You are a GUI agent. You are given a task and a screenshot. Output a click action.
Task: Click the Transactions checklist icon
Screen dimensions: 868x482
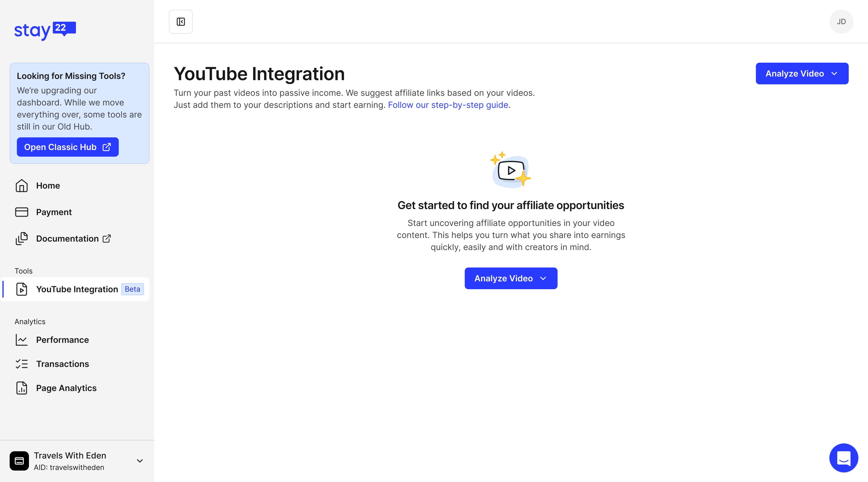tap(22, 364)
